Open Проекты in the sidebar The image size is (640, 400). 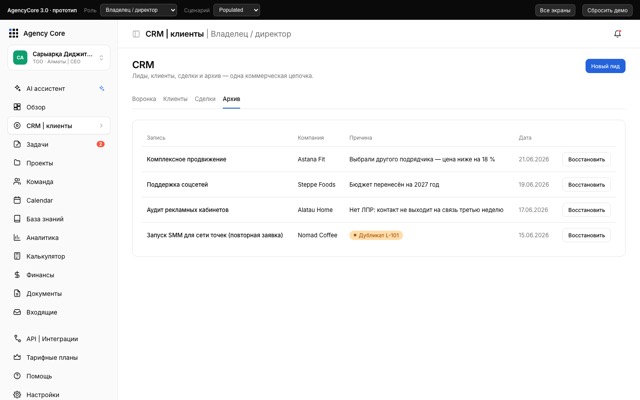59,163
